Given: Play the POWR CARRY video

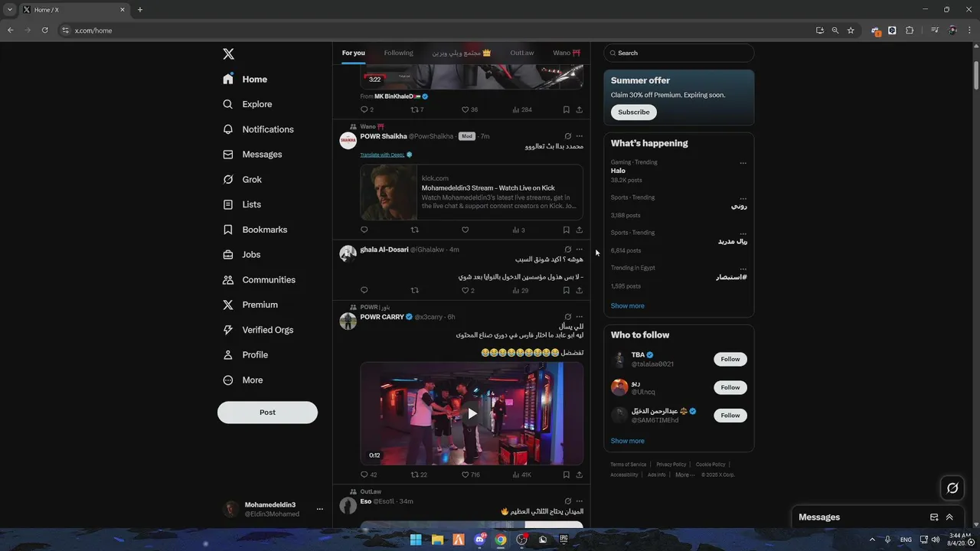Looking at the screenshot, I should click(x=472, y=413).
